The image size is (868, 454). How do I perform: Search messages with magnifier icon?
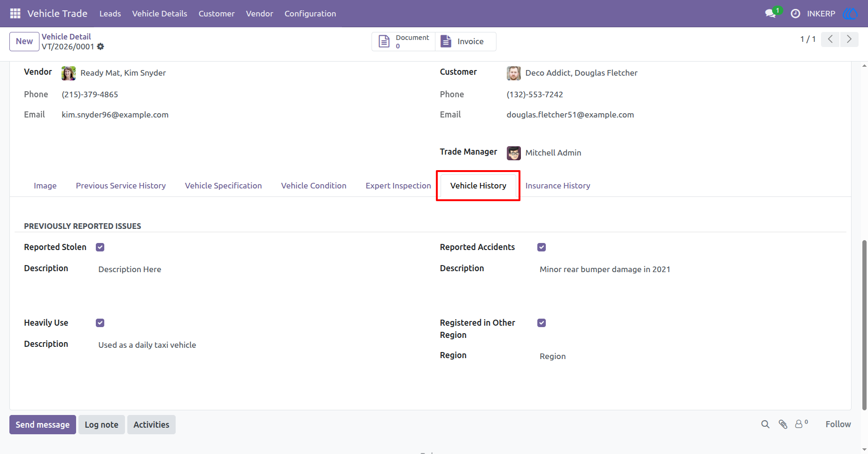(x=765, y=424)
